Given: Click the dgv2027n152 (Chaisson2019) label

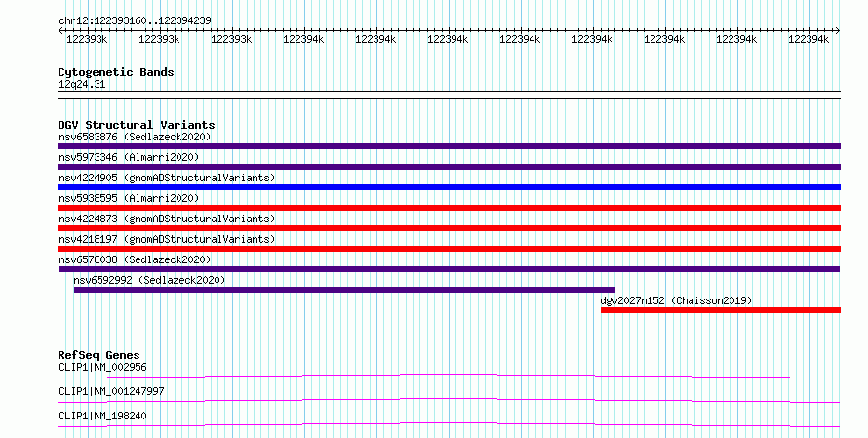Looking at the screenshot, I should pos(676,300).
